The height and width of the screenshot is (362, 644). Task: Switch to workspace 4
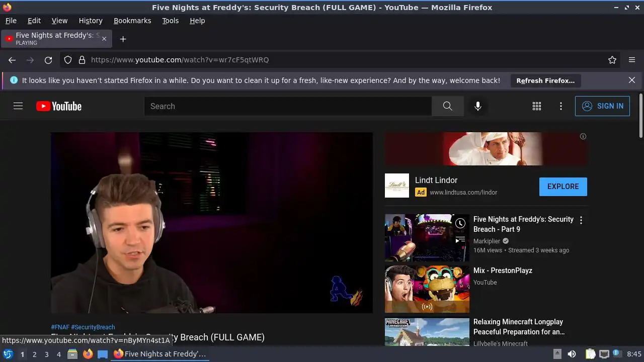58,354
